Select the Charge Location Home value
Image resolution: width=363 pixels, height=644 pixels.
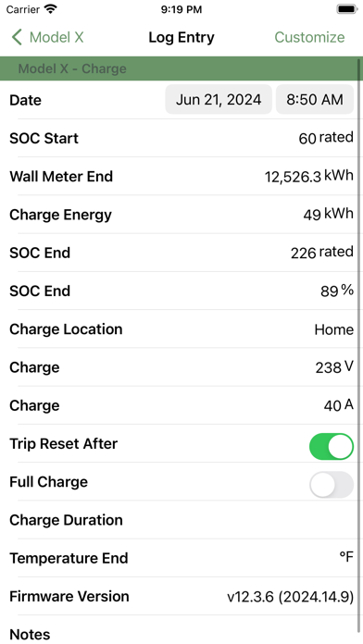point(333,329)
